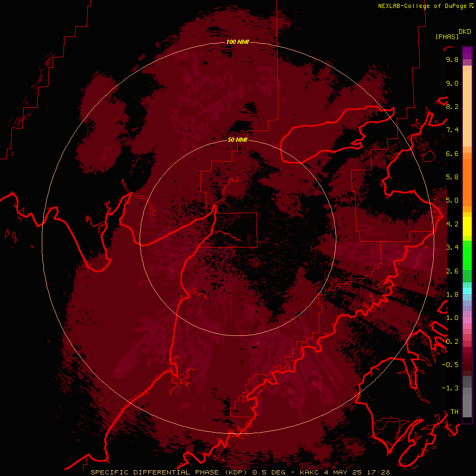Click the 9.0 value on the scale
This screenshot has width=476, height=476.
[452, 83]
